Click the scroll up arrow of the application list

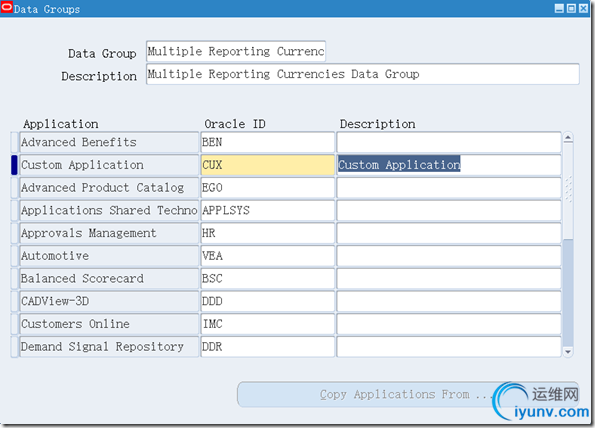[568, 137]
